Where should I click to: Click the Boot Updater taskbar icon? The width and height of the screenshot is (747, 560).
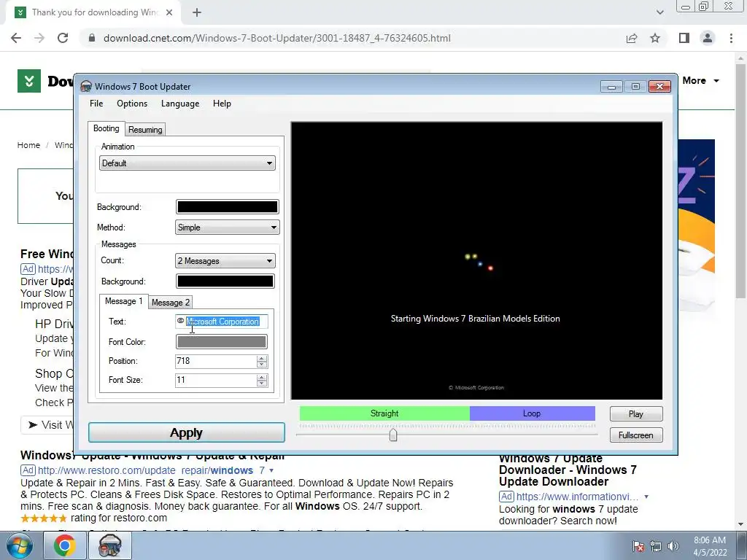click(109, 545)
